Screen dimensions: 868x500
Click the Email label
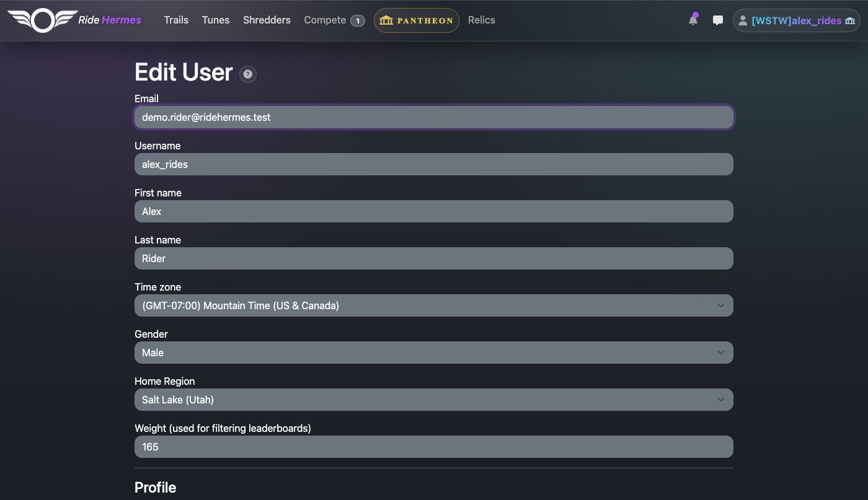(146, 99)
